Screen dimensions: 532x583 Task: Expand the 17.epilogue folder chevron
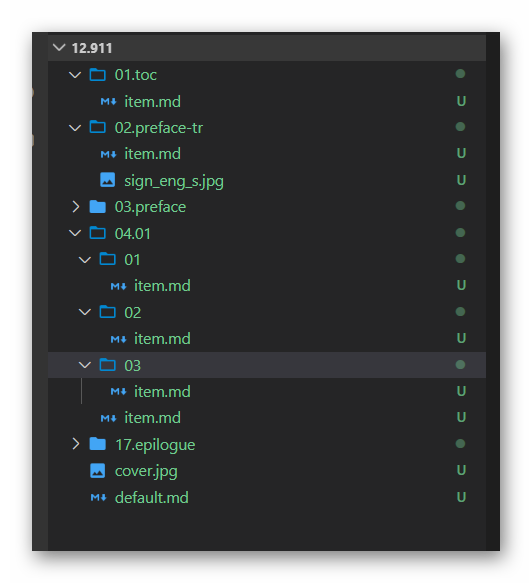point(75,444)
